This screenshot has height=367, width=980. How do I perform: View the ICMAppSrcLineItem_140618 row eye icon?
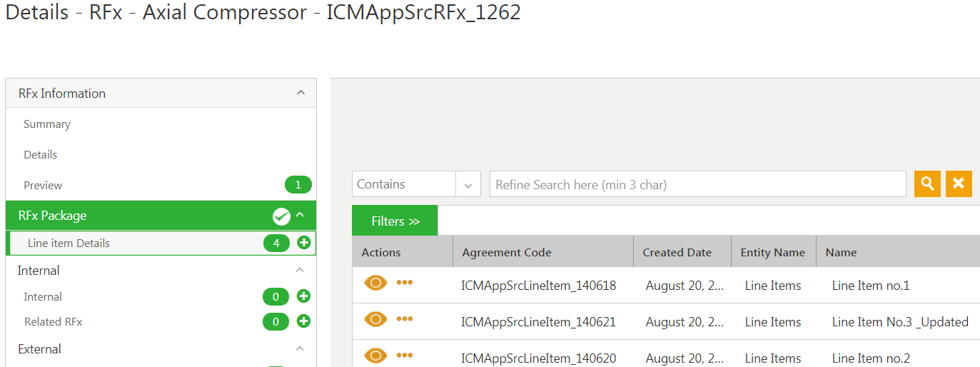[375, 283]
